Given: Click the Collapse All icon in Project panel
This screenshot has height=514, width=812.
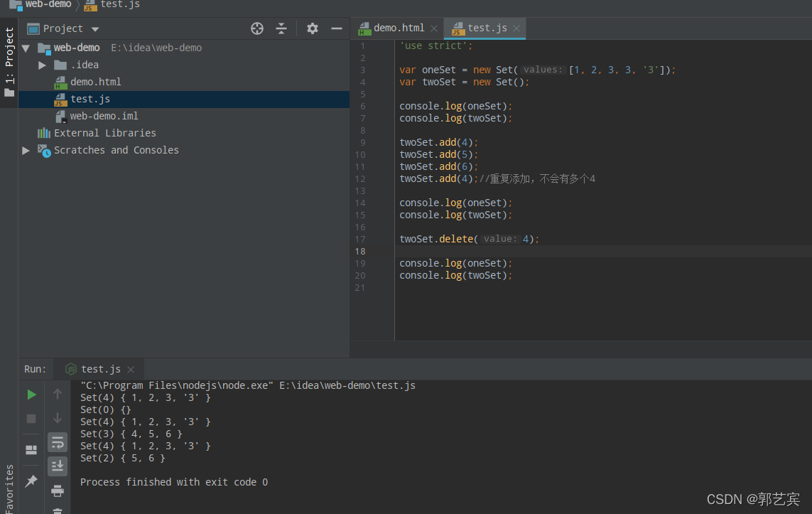Looking at the screenshot, I should click(281, 28).
